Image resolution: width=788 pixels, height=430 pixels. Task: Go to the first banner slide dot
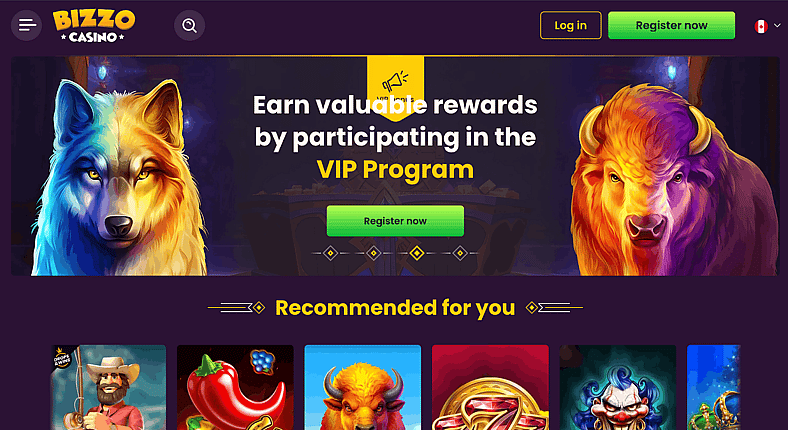(x=330, y=253)
